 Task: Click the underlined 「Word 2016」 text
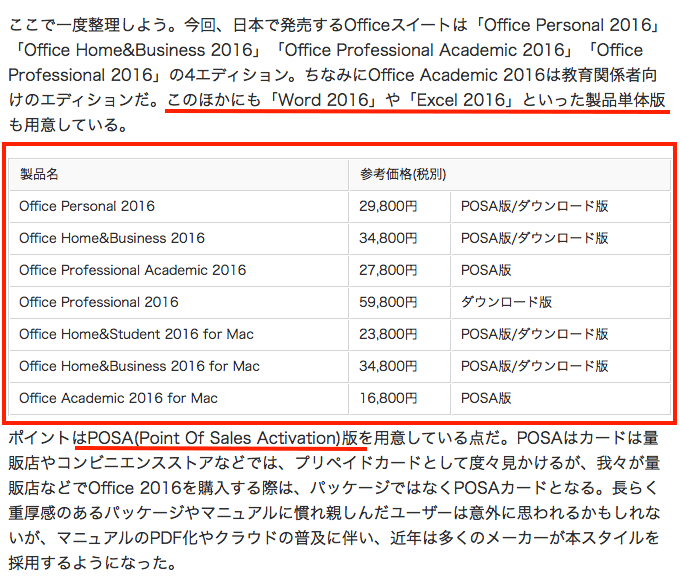coord(323,100)
